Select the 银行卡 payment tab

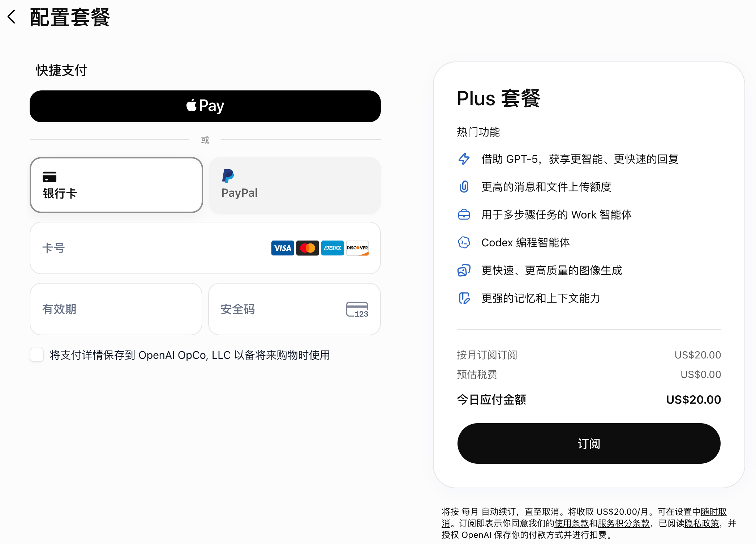coord(116,185)
